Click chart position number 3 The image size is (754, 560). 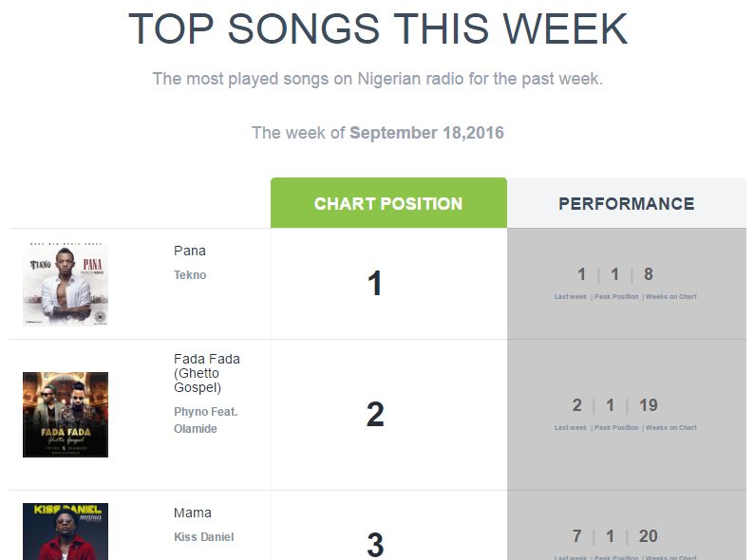coord(375,545)
